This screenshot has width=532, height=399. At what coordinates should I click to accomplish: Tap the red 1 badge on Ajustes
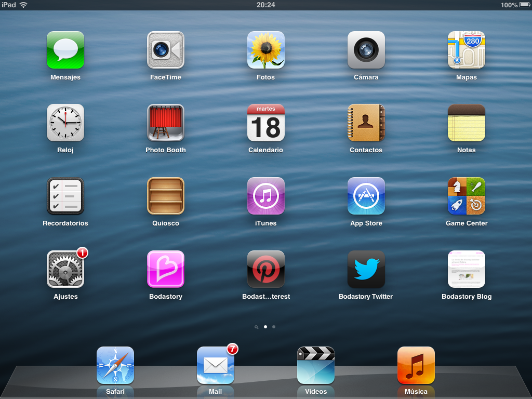(82, 253)
